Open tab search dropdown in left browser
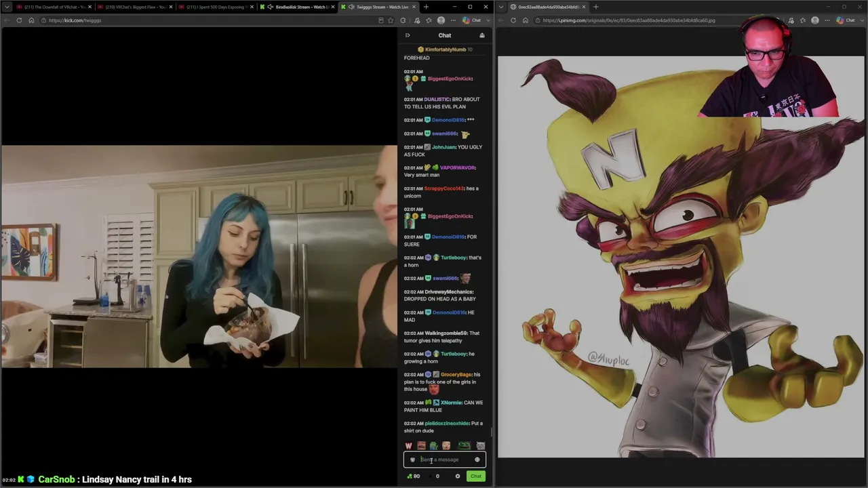The height and width of the screenshot is (488, 868). tap(7, 7)
